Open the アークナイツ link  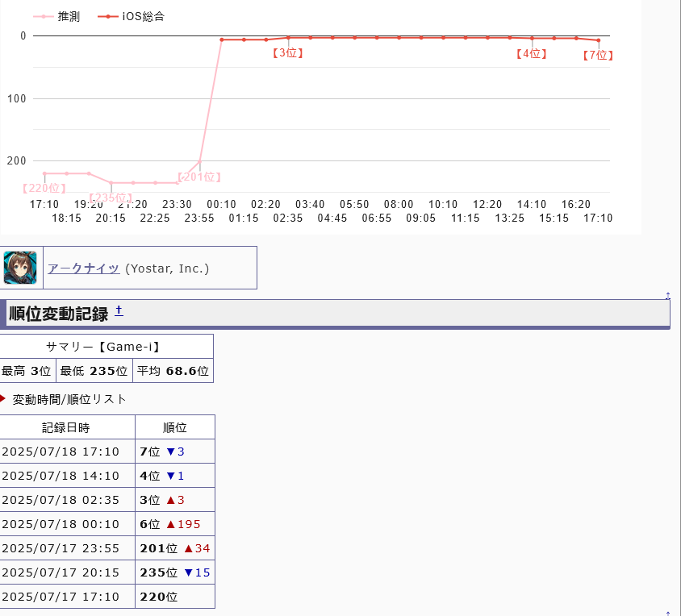click(83, 268)
